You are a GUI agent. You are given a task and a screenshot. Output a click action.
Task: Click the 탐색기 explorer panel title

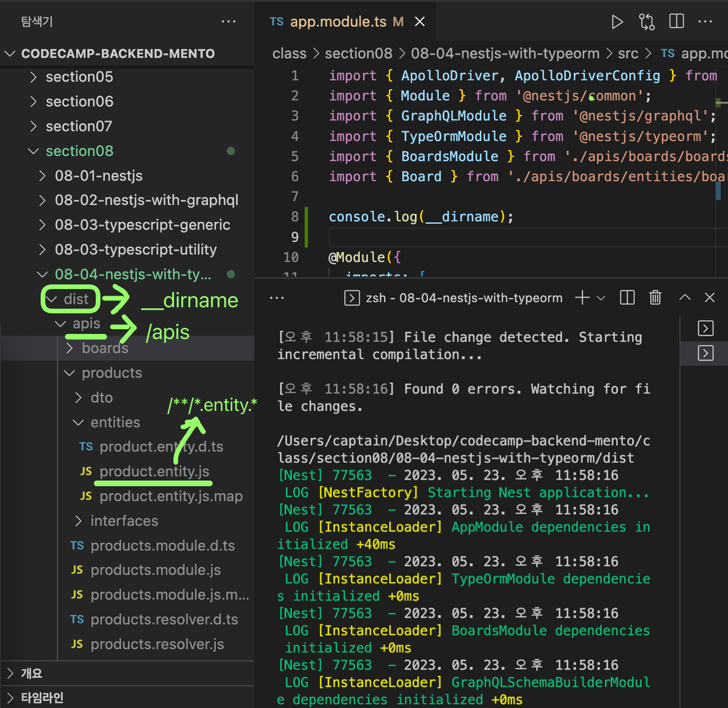[x=37, y=21]
